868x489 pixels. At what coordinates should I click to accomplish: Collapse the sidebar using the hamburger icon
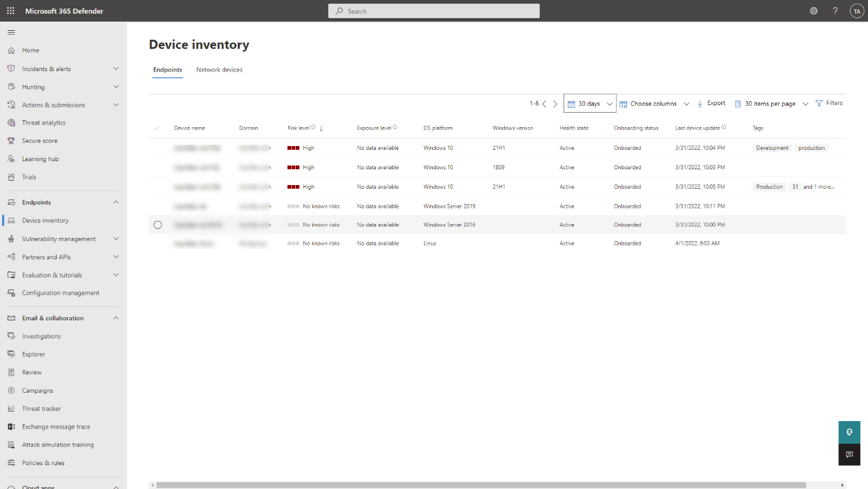(x=11, y=31)
